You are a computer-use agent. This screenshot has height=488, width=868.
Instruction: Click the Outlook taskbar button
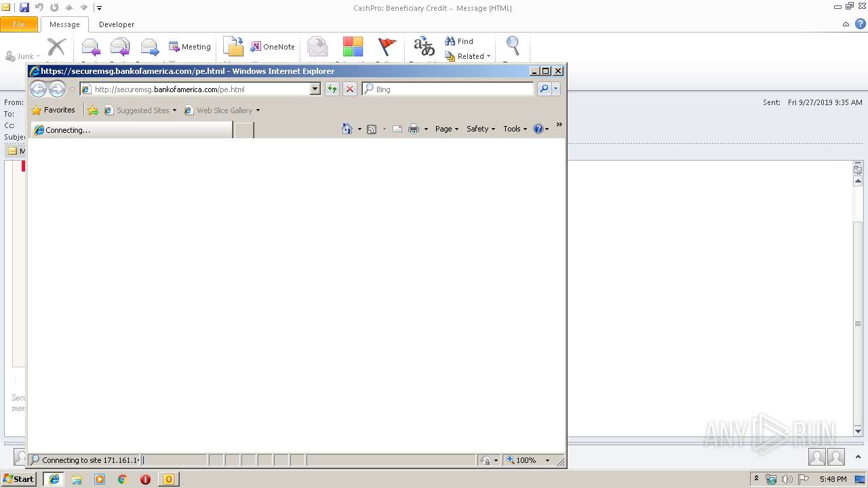point(168,479)
